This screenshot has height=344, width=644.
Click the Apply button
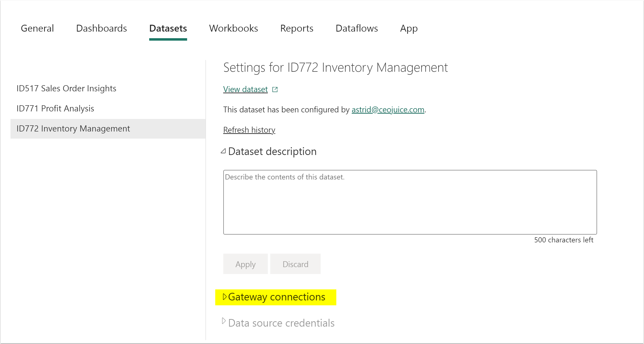tap(245, 264)
